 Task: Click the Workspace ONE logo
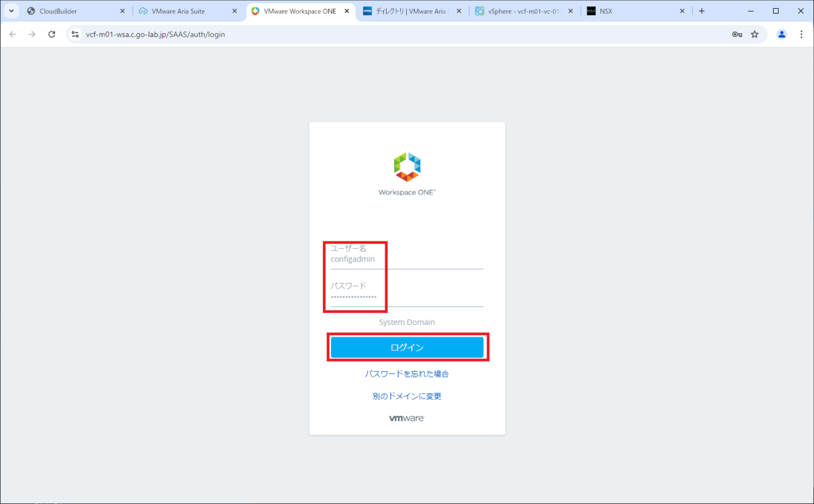coord(407,174)
